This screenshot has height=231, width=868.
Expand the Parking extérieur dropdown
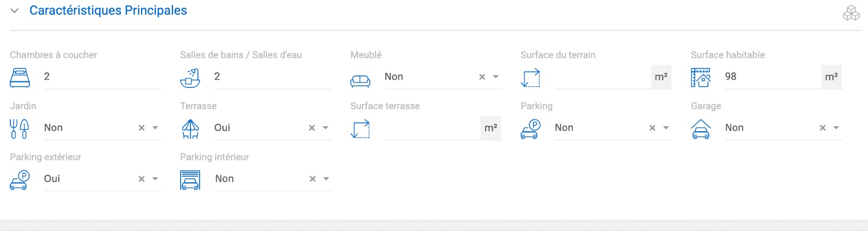coord(155,179)
